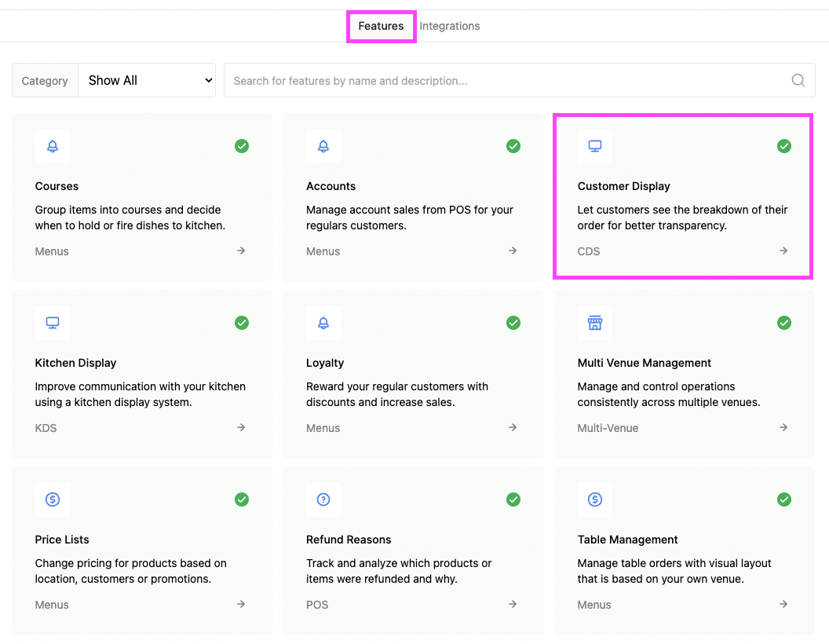The image size is (829, 644).
Task: Open Kitchen Display via its arrow
Action: [241, 427]
